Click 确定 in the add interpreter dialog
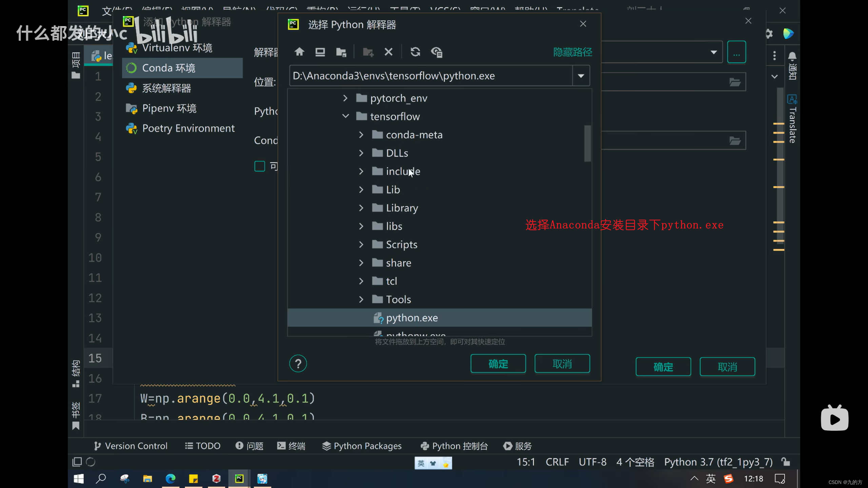Viewport: 868px width, 488px height. click(x=663, y=367)
